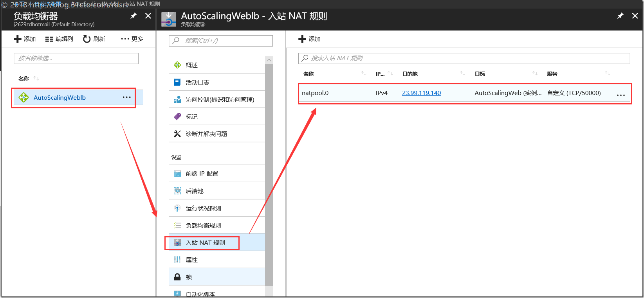
Task: Open the 23.99.119.140 destination link
Action: (421, 93)
